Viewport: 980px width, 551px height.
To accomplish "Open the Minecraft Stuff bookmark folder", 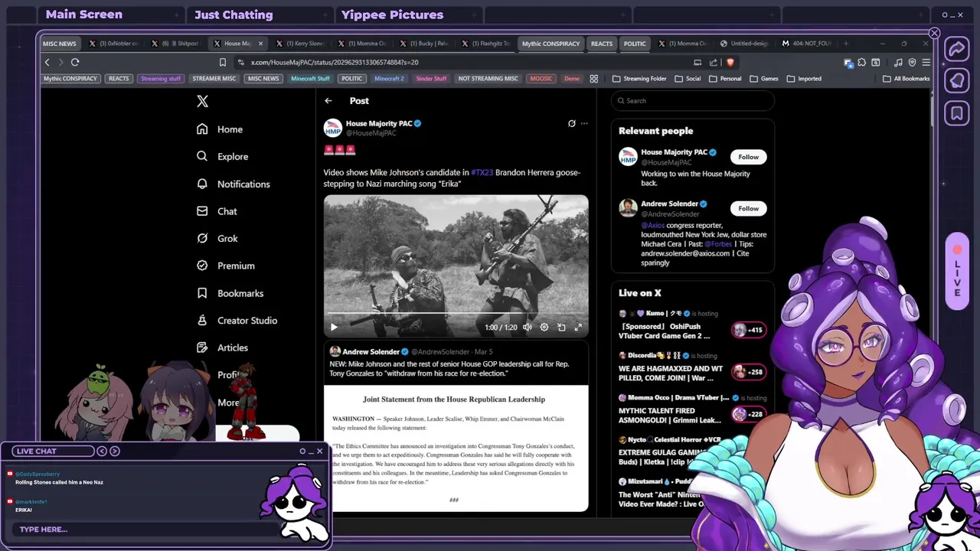I will pos(310,78).
